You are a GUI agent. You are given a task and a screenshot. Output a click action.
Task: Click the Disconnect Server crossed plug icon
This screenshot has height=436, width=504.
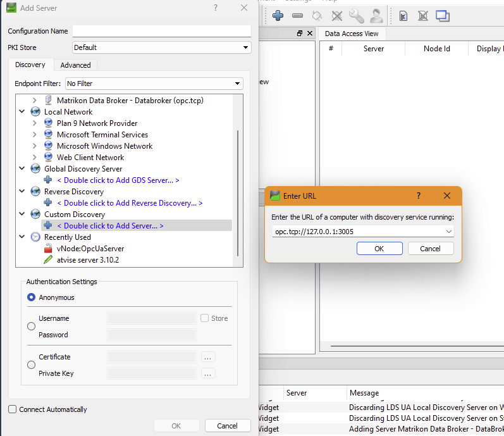coord(337,15)
